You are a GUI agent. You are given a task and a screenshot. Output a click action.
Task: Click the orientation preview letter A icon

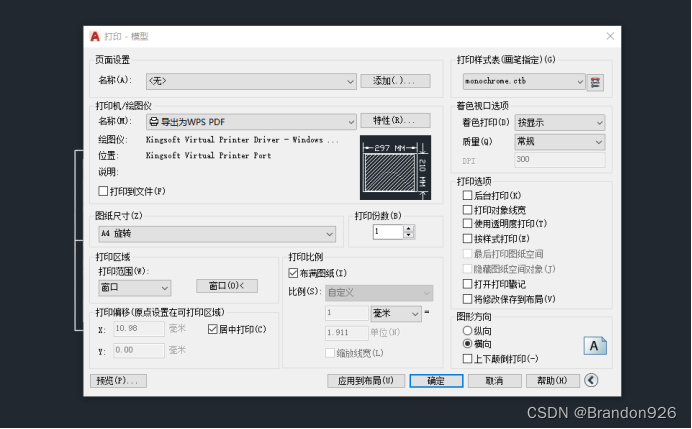click(595, 346)
